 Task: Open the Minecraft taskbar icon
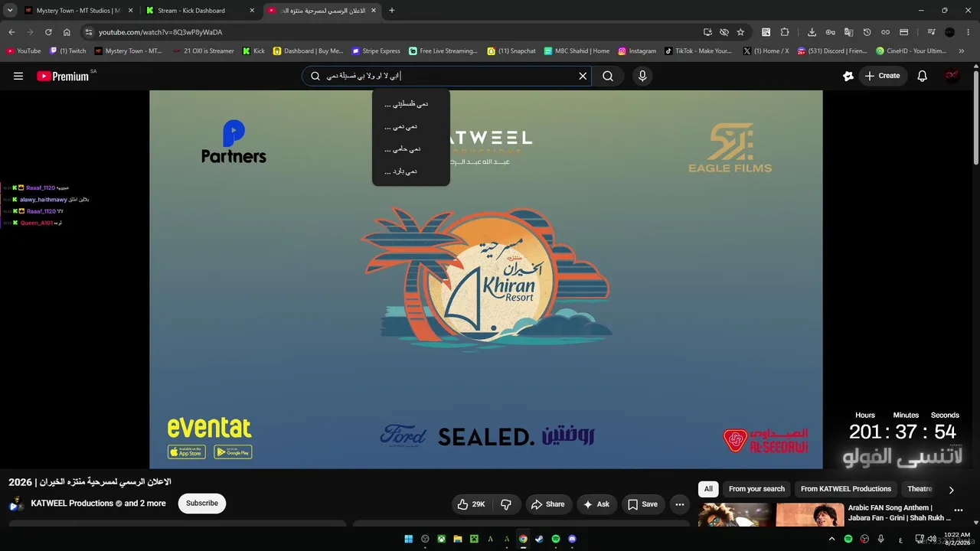474,539
